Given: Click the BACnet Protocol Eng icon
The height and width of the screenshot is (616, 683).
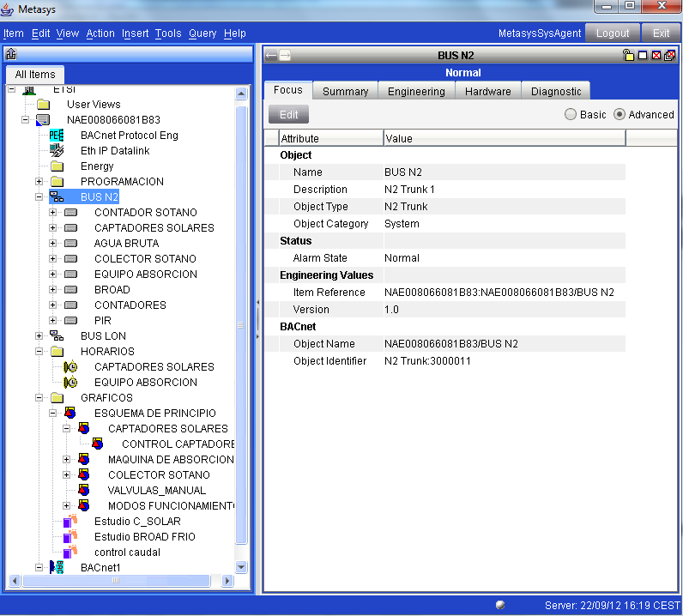Looking at the screenshot, I should [57, 136].
